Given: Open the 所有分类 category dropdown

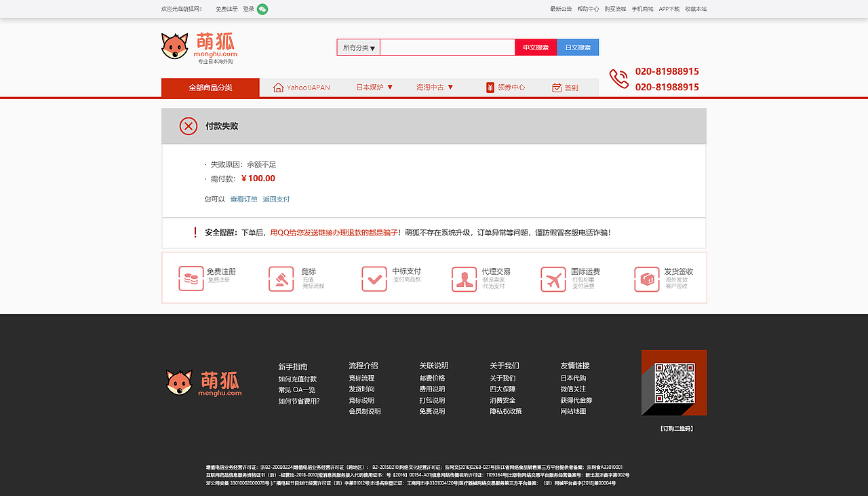Looking at the screenshot, I should [x=358, y=47].
